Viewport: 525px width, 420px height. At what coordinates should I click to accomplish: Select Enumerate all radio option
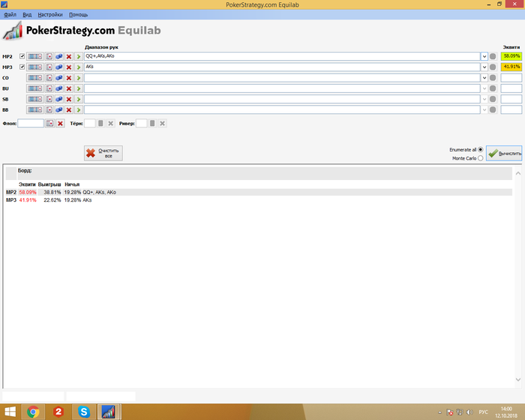[481, 149]
